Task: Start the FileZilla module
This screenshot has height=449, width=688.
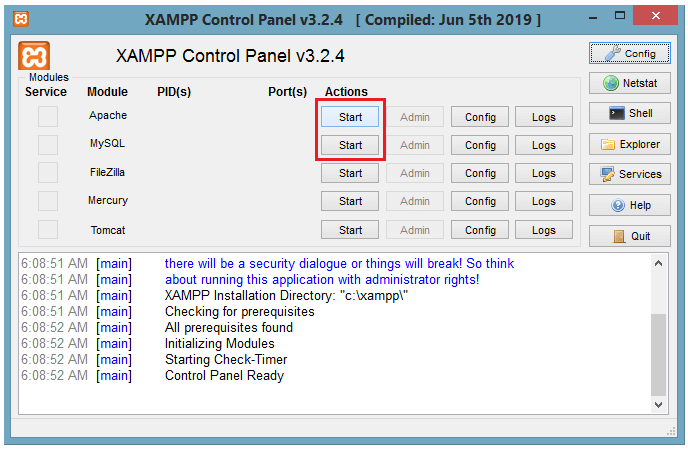Action: pyautogui.click(x=350, y=173)
